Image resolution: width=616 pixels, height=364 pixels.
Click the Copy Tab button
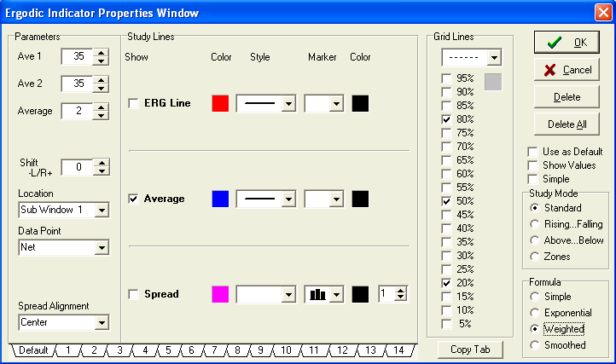(x=473, y=350)
